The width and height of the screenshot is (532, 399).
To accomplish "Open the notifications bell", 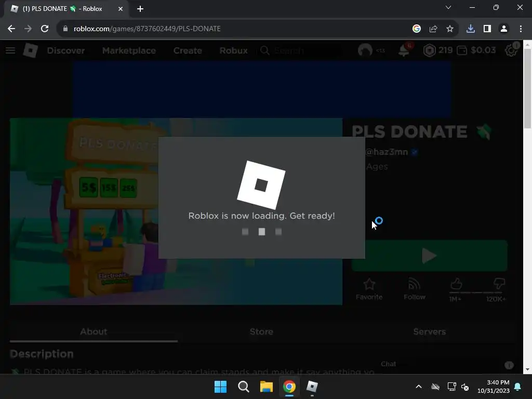I will (404, 50).
